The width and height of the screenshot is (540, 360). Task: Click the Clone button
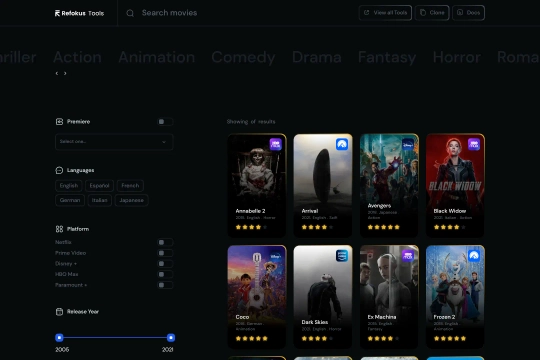pyautogui.click(x=432, y=13)
